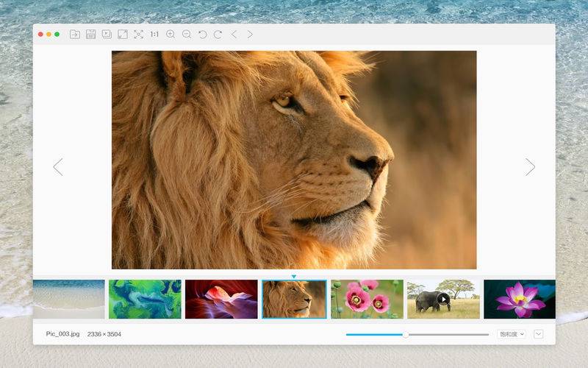Show image at 1:1 actual size
Screen dimensions: 588x368
154,35
